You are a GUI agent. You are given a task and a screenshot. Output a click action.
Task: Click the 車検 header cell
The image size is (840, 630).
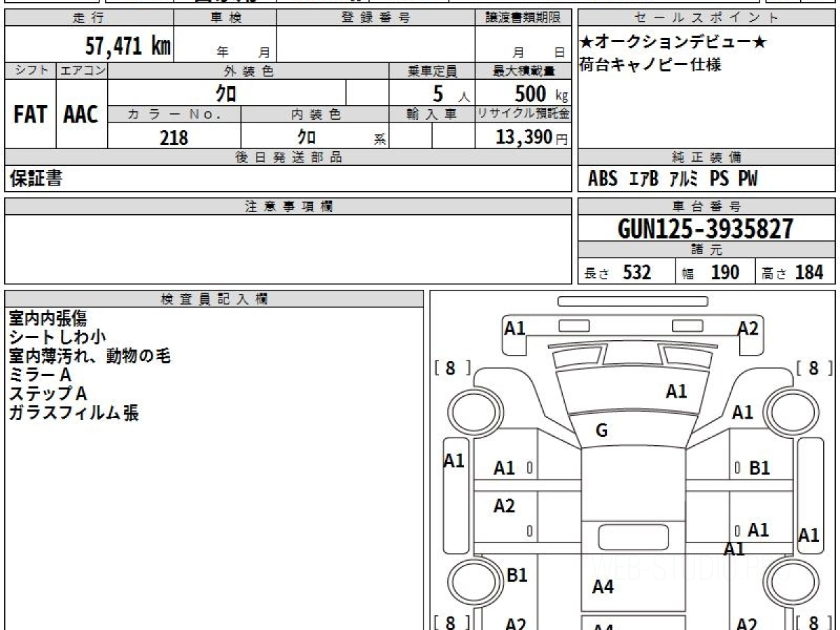(225, 18)
